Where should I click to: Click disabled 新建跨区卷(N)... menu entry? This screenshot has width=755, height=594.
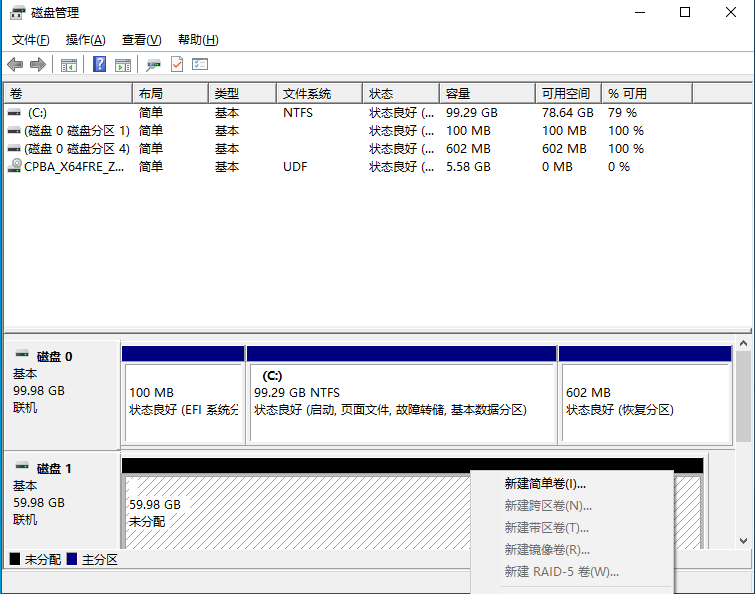[572, 506]
